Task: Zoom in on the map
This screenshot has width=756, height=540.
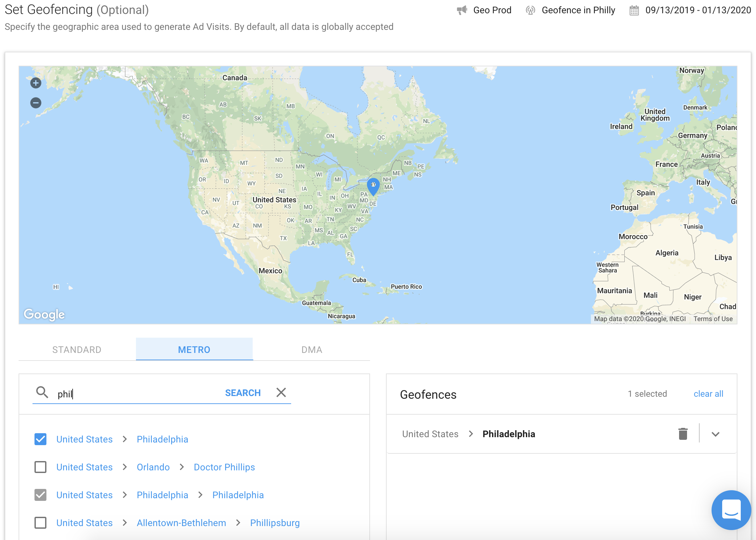Action: click(x=36, y=83)
